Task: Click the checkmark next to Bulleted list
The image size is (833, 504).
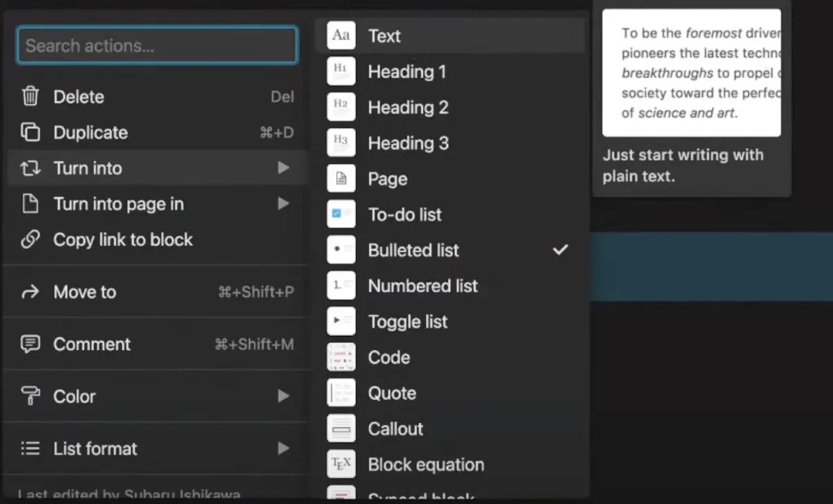Action: click(x=560, y=250)
